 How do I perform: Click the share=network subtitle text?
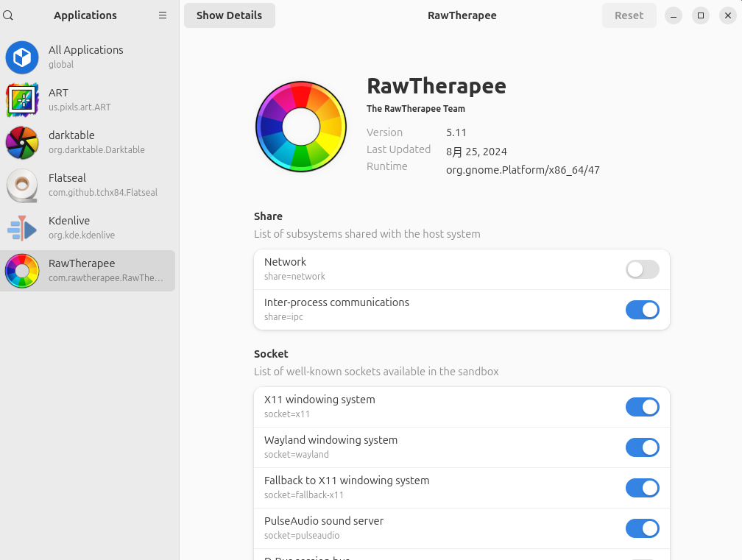point(294,276)
